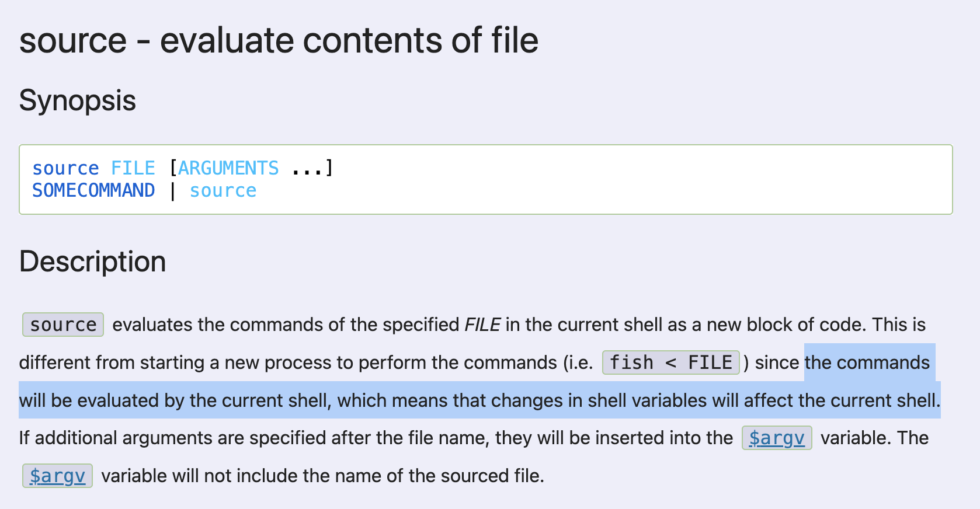The height and width of the screenshot is (509, 980).
Task: Click "source" keyword on the first synopsis line
Action: tap(65, 168)
